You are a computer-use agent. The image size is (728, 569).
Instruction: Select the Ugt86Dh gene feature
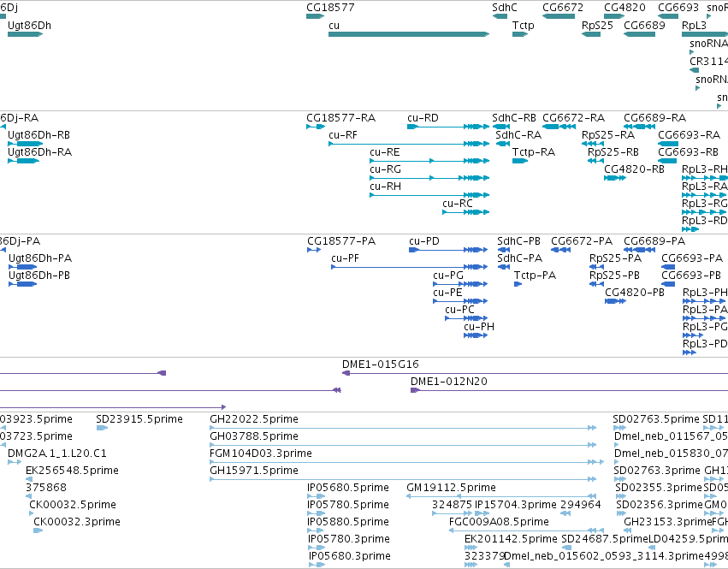click(25, 34)
